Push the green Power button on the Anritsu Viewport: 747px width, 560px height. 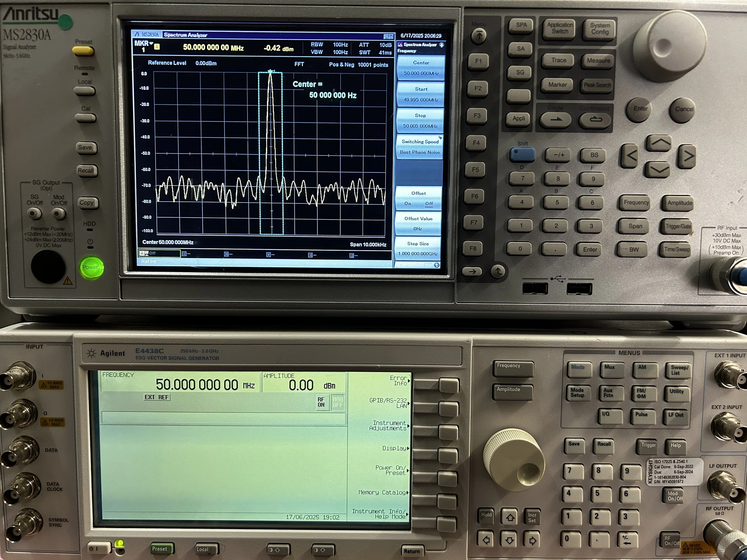pos(91,267)
